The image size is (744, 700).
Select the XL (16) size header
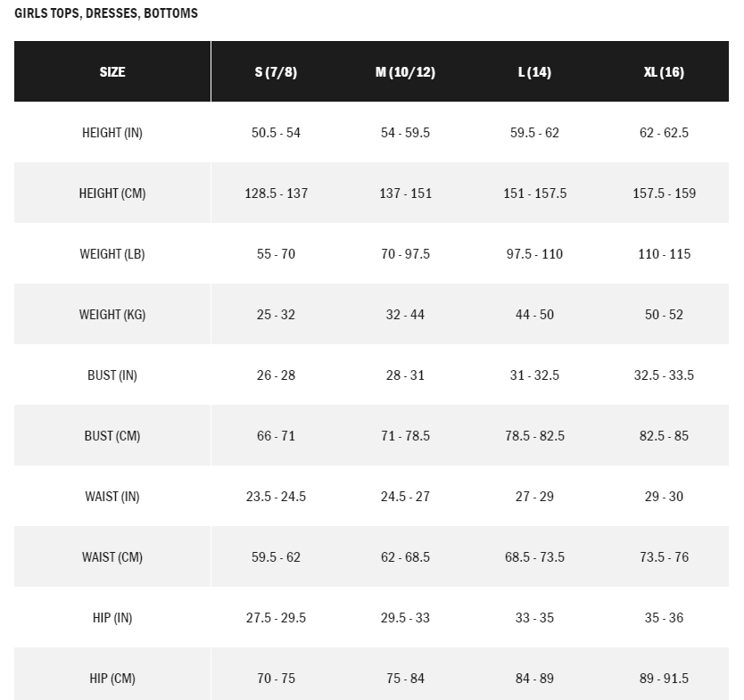[x=664, y=71]
